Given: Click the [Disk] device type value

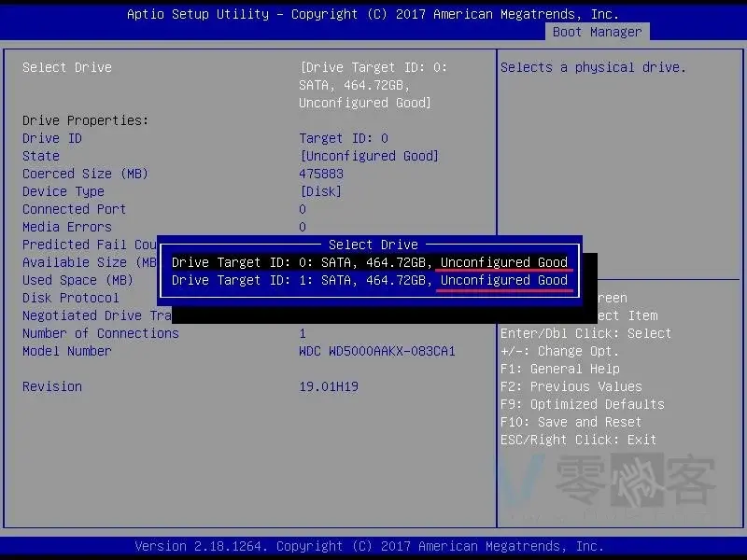Looking at the screenshot, I should coord(320,191).
